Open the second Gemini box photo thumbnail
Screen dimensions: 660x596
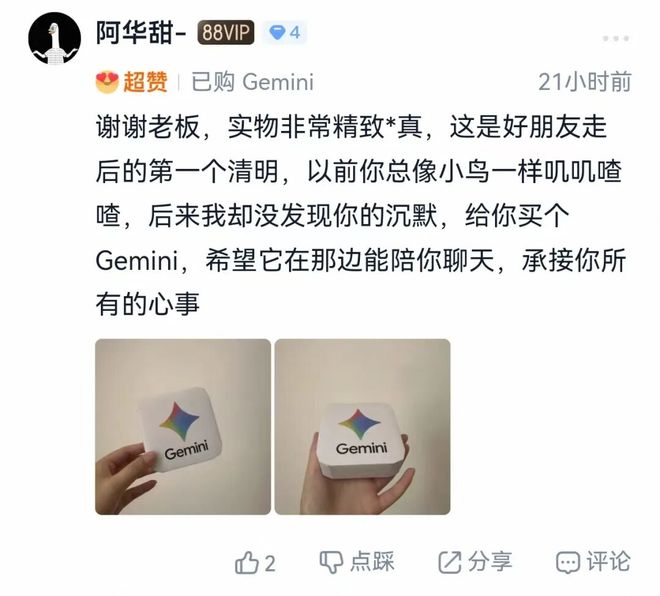(x=362, y=427)
